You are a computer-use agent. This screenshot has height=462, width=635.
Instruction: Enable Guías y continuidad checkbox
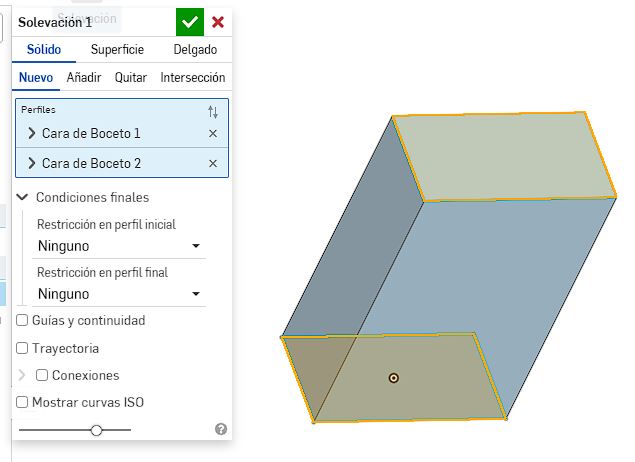pos(23,321)
